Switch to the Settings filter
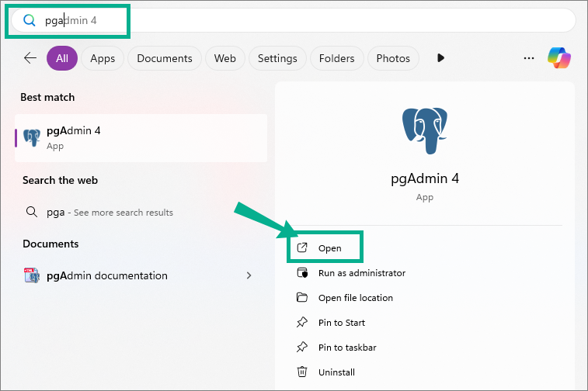The width and height of the screenshot is (588, 391). click(x=277, y=58)
